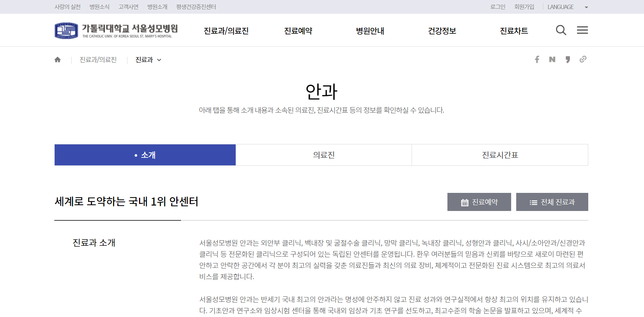Click the 세계로 도약하는 국내 1위 안센터 heading
This screenshot has height=317, width=644.
pyautogui.click(x=126, y=202)
